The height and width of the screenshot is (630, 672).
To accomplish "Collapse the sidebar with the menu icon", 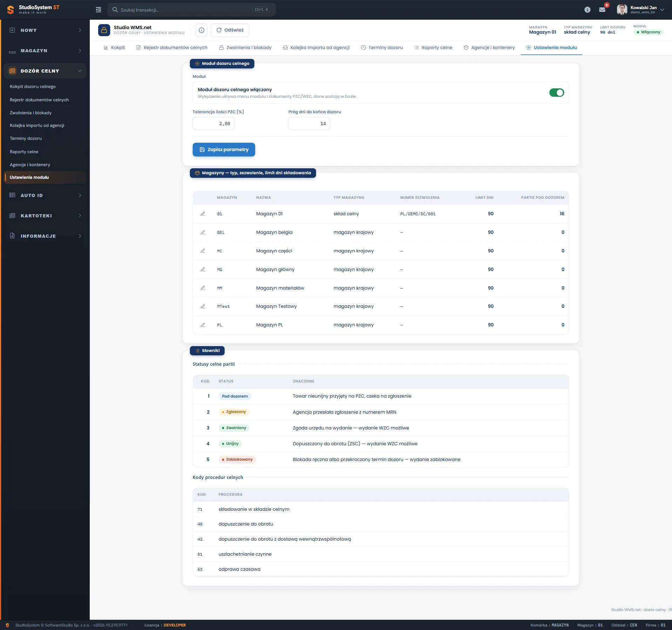I will [99, 10].
